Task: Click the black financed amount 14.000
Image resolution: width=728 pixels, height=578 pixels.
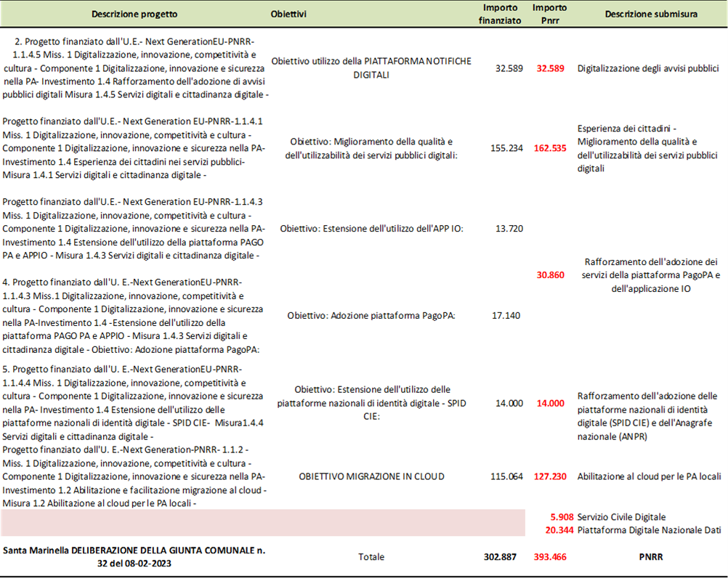Action: pyautogui.click(x=509, y=404)
